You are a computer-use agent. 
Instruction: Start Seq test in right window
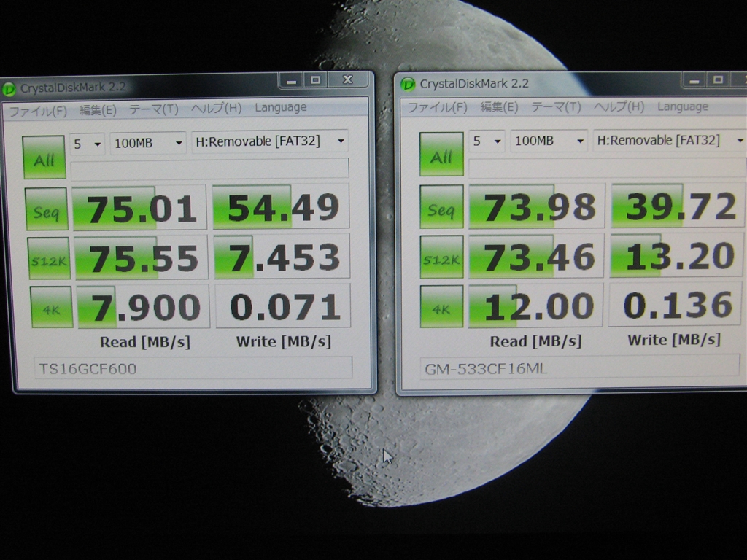441,206
